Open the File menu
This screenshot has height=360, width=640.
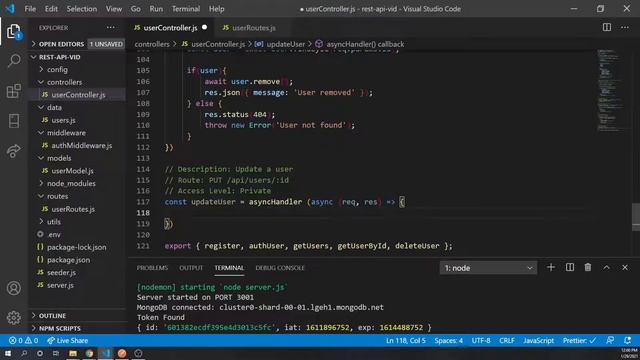tap(30, 9)
